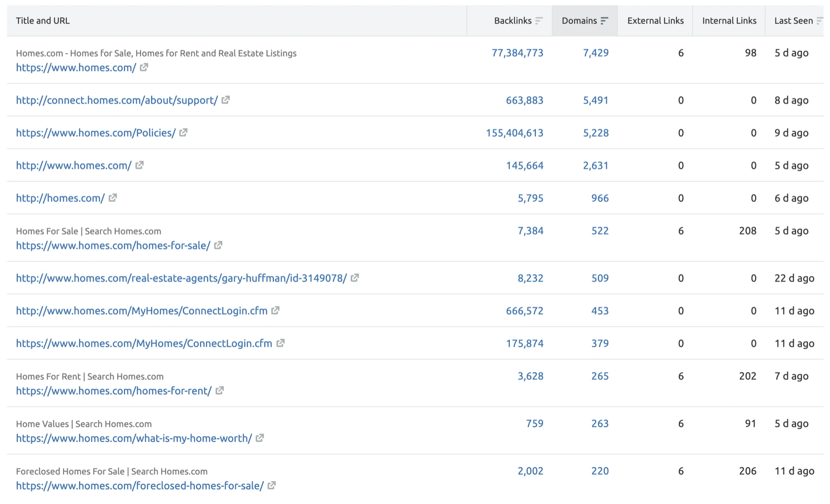
Task: Click sort icon in Domains header
Action: (x=604, y=20)
